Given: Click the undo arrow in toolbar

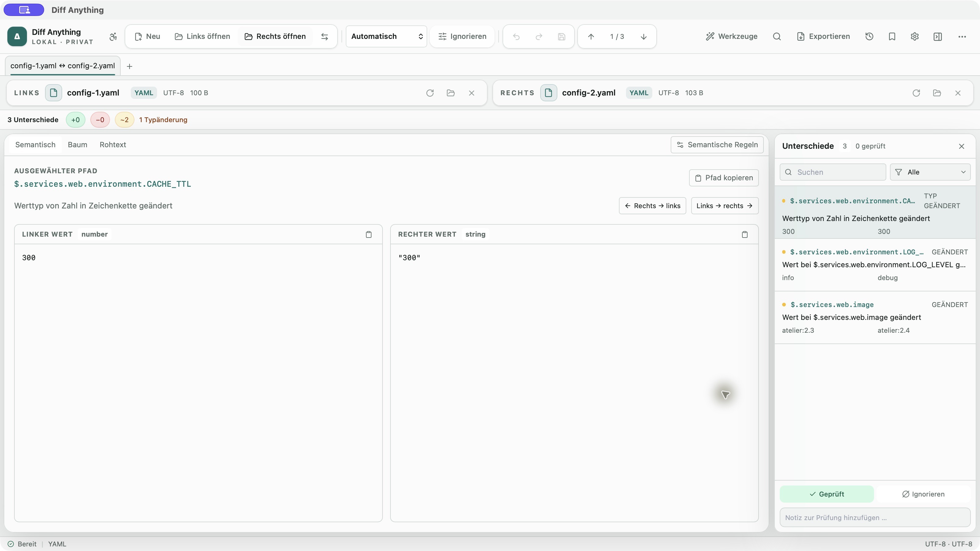Looking at the screenshot, I should point(516,36).
